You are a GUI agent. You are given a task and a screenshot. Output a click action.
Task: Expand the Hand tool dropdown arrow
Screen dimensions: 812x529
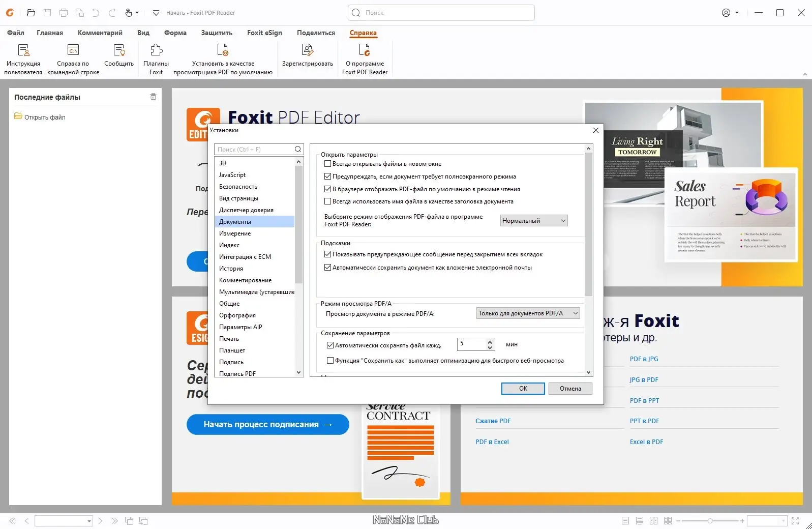pyautogui.click(x=137, y=13)
